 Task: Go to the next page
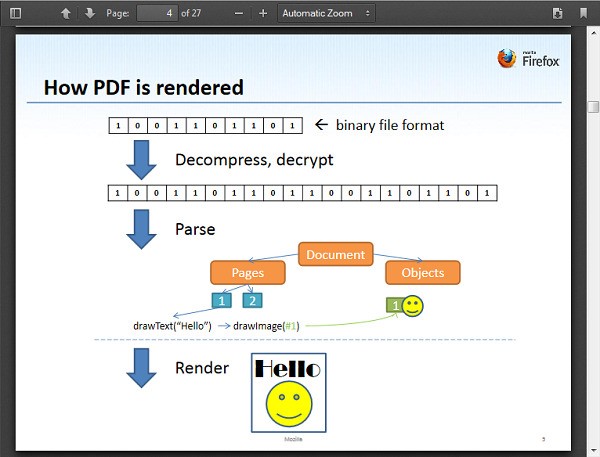point(89,13)
